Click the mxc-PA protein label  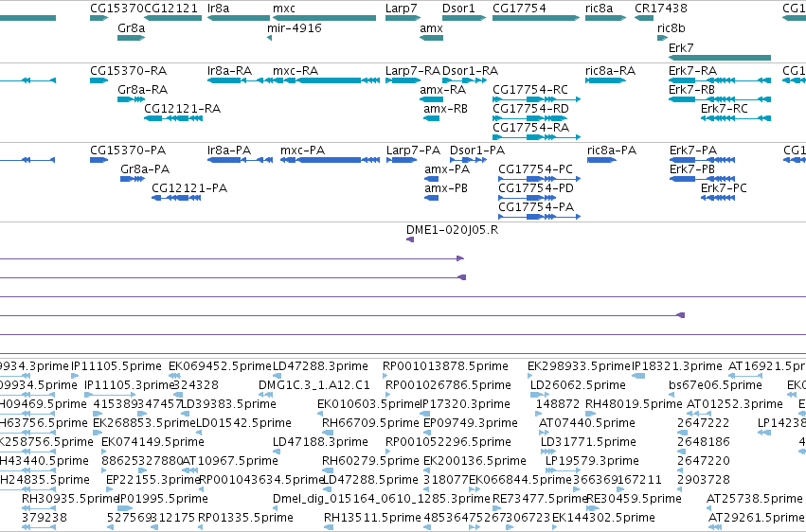[302, 150]
